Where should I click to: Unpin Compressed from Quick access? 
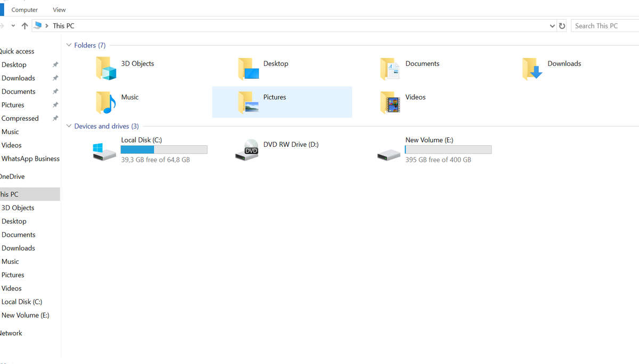[x=55, y=118]
